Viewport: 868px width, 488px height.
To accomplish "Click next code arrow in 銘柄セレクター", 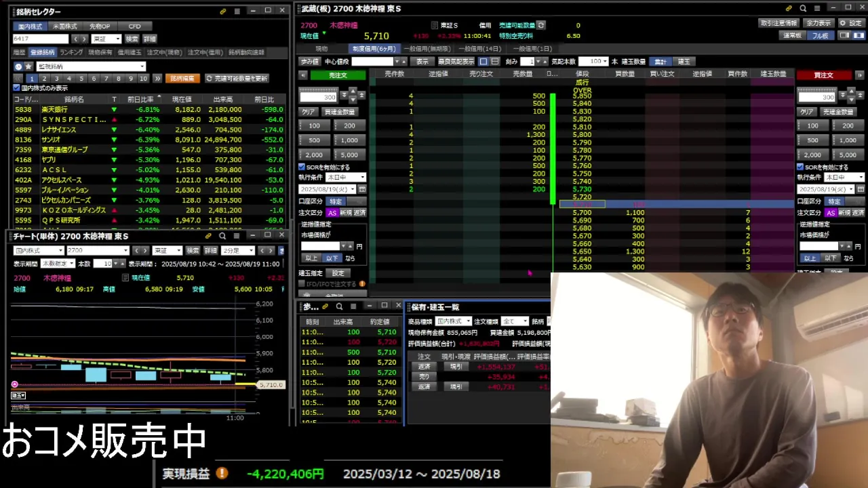I will (x=83, y=39).
